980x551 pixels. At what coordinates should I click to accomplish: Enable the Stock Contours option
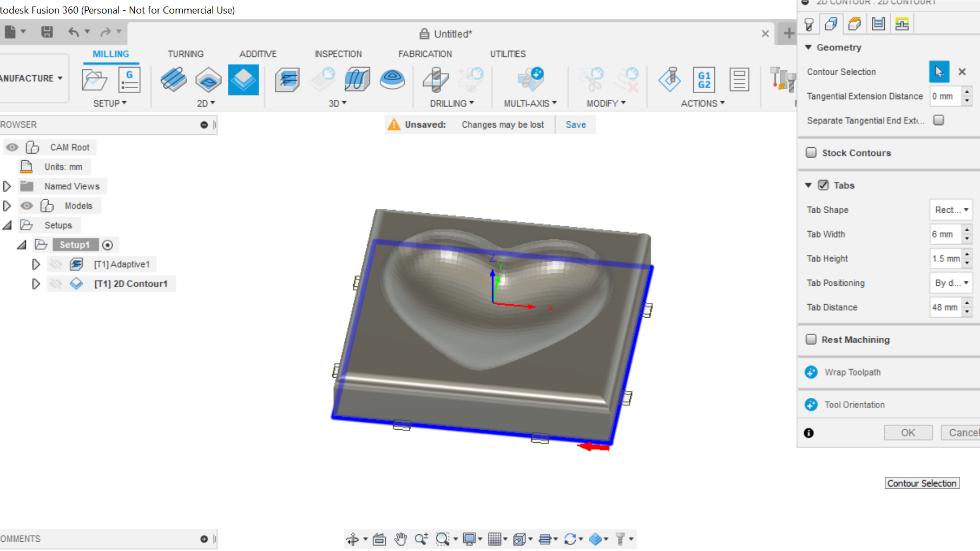[x=811, y=153]
